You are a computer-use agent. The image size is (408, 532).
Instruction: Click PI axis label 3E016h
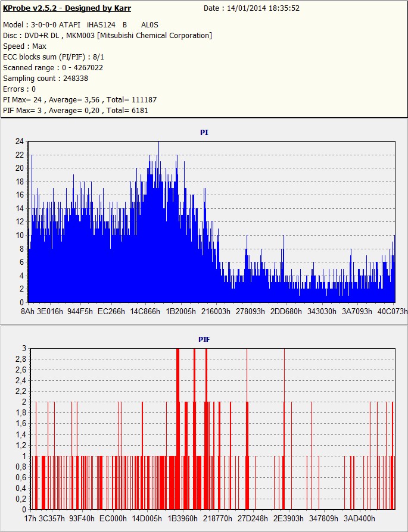coord(50,311)
